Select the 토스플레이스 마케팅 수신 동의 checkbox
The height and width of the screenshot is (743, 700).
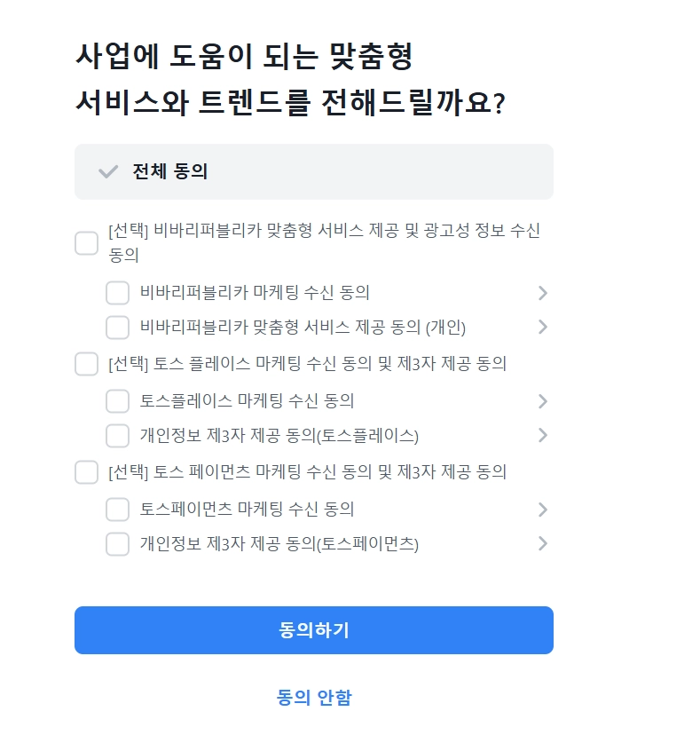(118, 401)
